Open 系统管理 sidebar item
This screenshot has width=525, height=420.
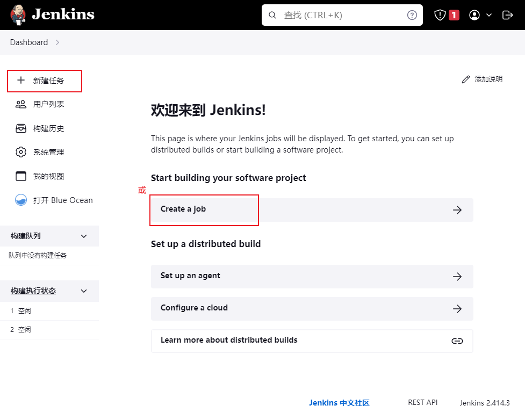click(48, 153)
